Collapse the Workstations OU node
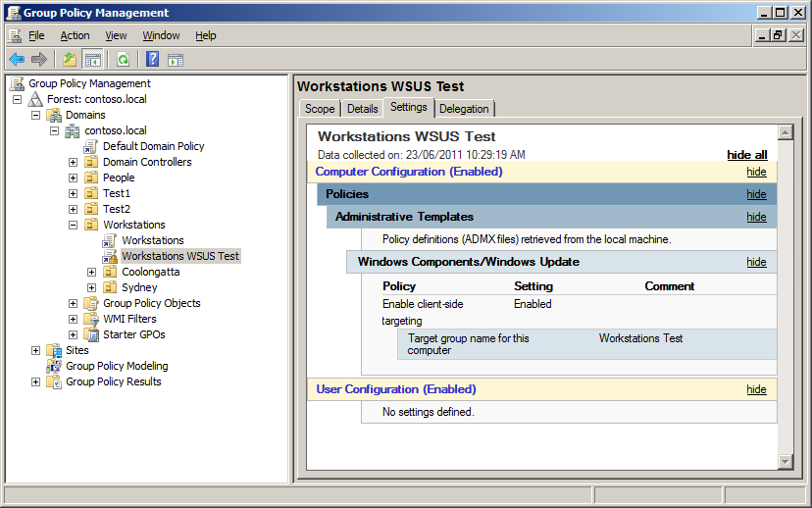 [x=74, y=225]
